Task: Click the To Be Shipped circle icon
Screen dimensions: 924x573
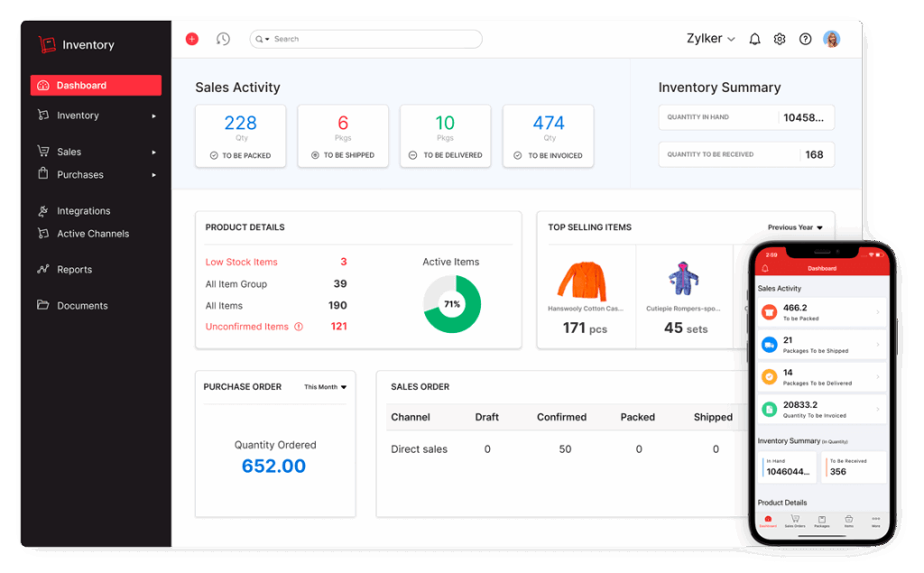Action: [x=315, y=155]
